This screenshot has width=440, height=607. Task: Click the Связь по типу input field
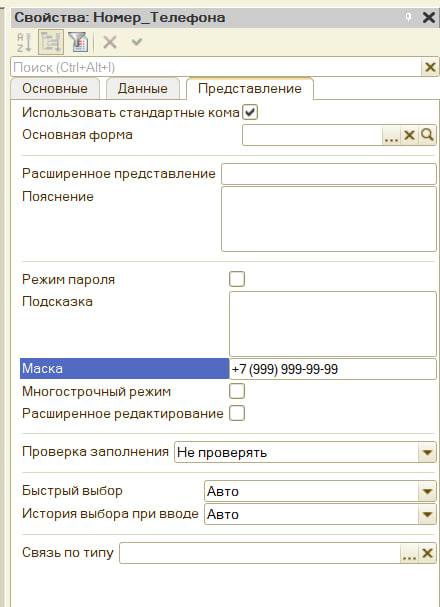pos(260,553)
